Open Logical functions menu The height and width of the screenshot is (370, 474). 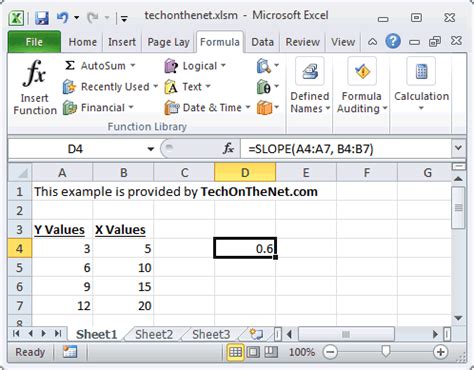pos(195,66)
